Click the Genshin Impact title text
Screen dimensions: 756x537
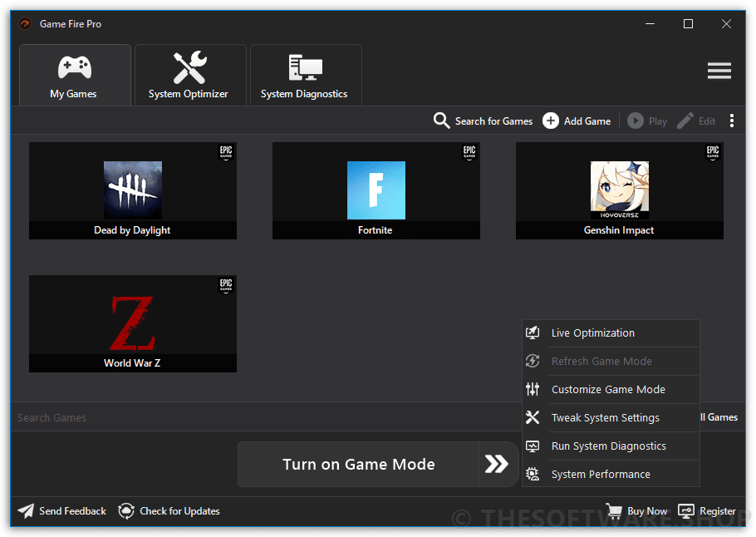pyautogui.click(x=619, y=230)
